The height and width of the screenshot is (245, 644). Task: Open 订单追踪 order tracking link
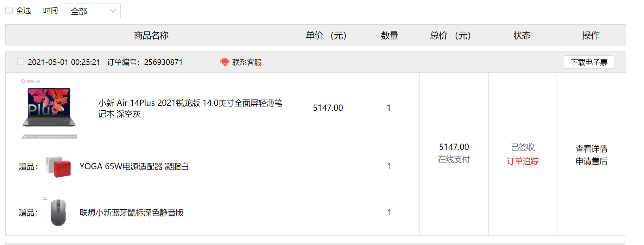[x=523, y=161]
